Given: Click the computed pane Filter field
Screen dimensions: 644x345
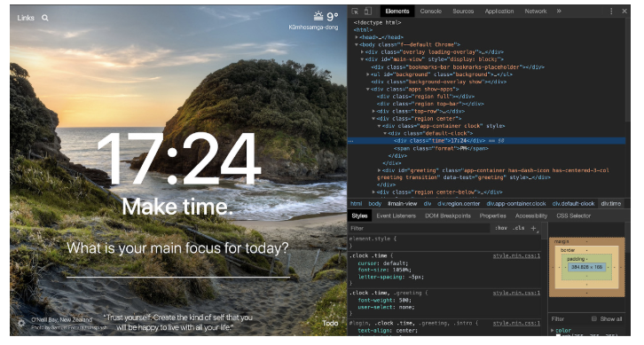Looking at the screenshot, I should (x=569, y=318).
